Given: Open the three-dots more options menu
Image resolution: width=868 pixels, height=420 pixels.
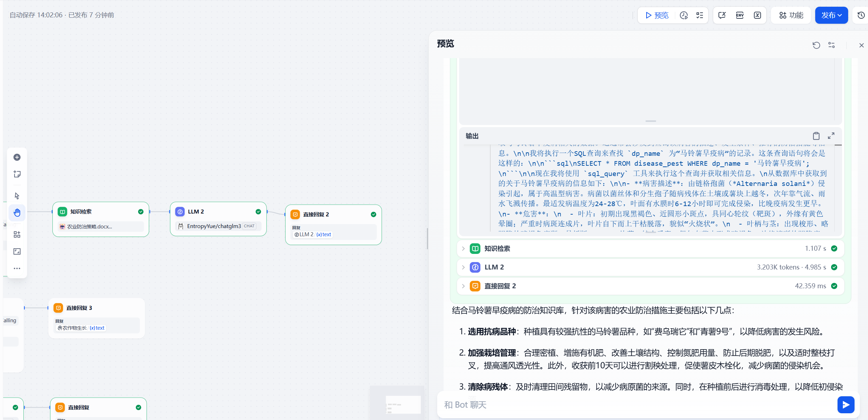Looking at the screenshot, I should 17,268.
